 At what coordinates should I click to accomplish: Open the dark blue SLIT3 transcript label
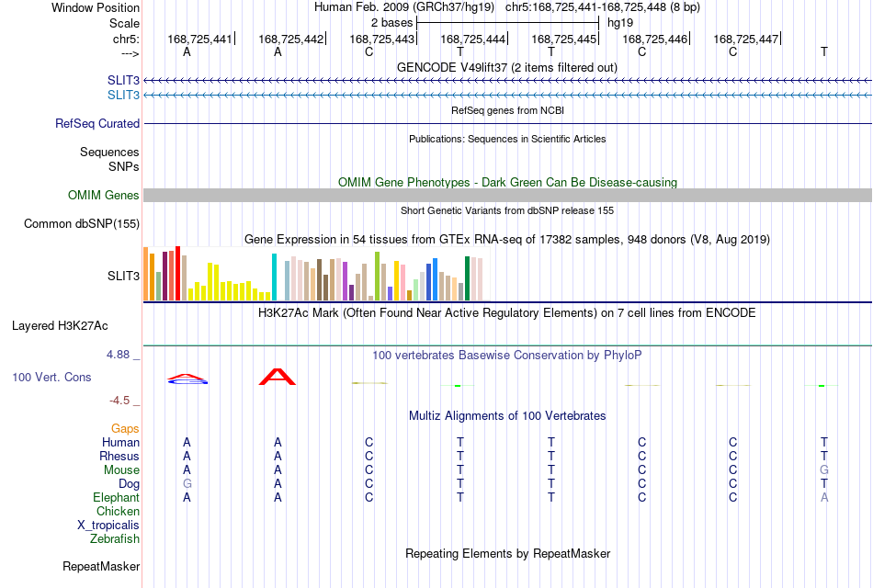[x=124, y=81]
